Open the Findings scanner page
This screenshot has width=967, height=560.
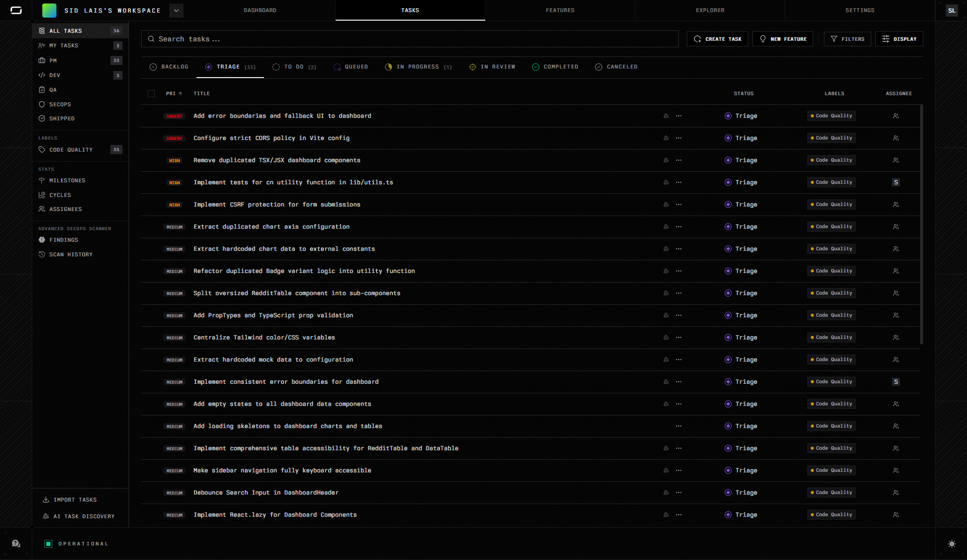pos(63,240)
